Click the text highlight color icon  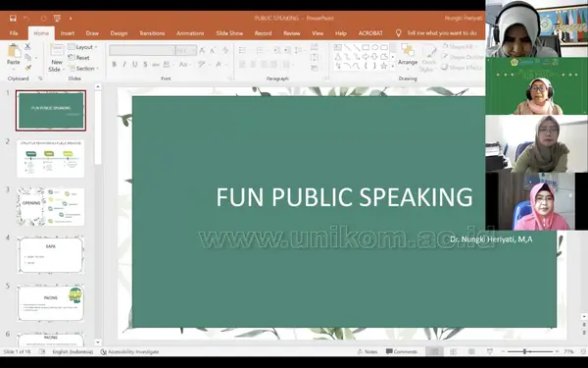point(202,65)
